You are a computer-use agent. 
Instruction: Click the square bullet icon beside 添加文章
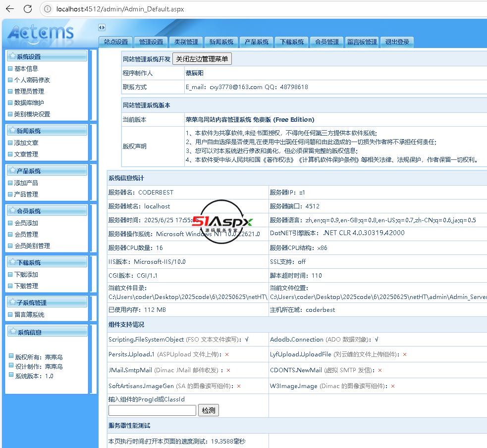(10, 143)
